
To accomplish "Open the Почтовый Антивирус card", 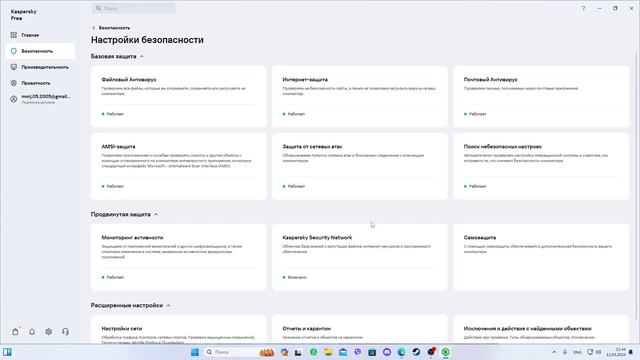I will (541, 97).
